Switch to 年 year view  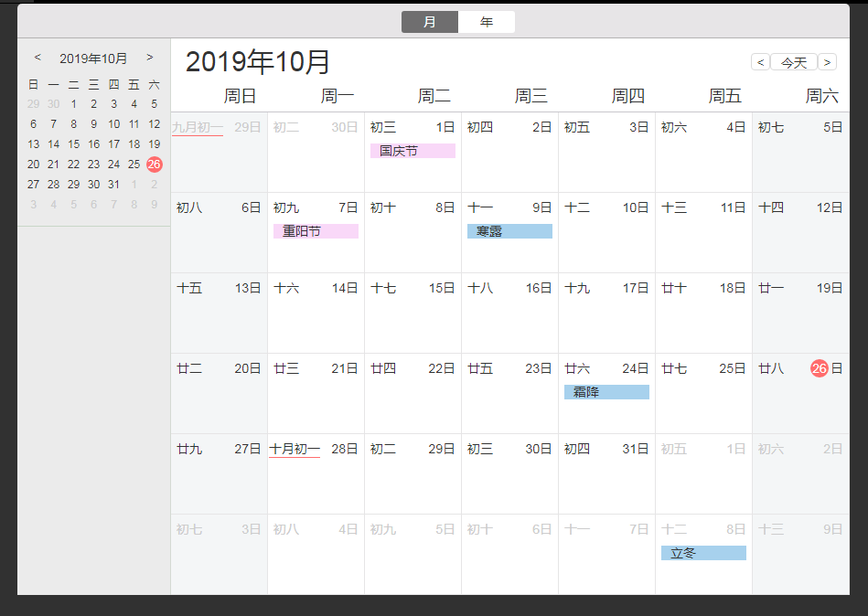point(487,22)
